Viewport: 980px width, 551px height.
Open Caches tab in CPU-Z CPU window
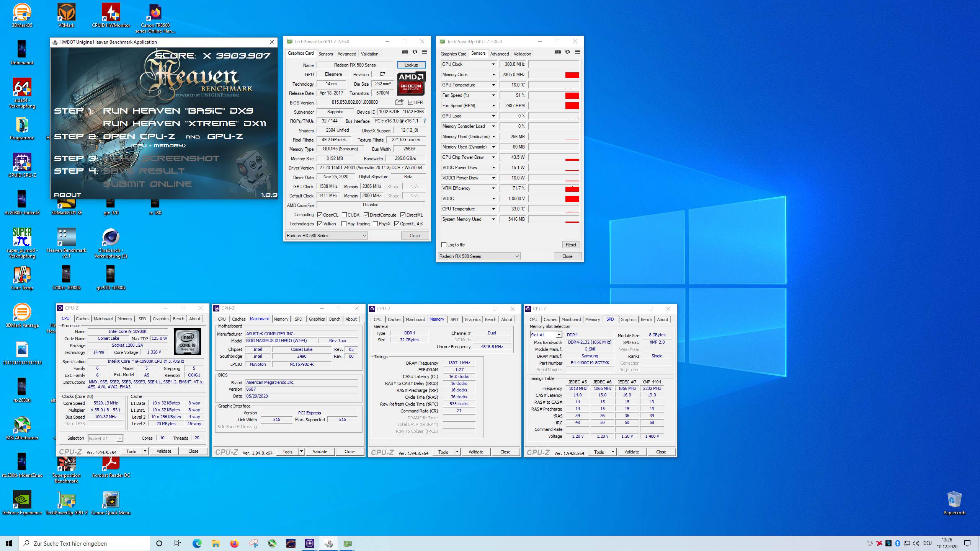coord(82,319)
